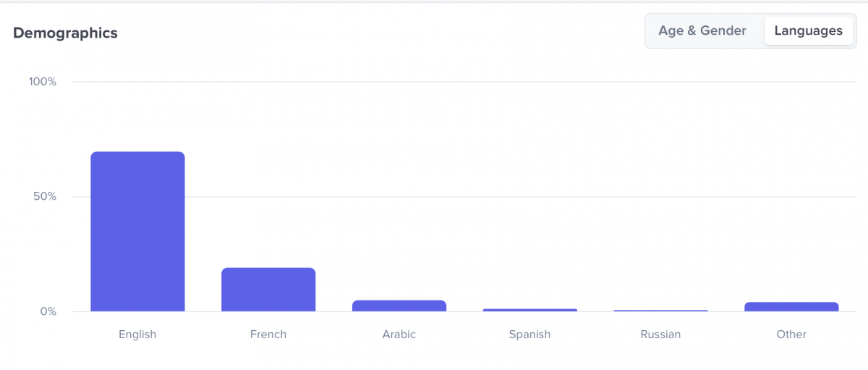This screenshot has height=370, width=868.
Task: Click the English axis label
Action: (137, 335)
